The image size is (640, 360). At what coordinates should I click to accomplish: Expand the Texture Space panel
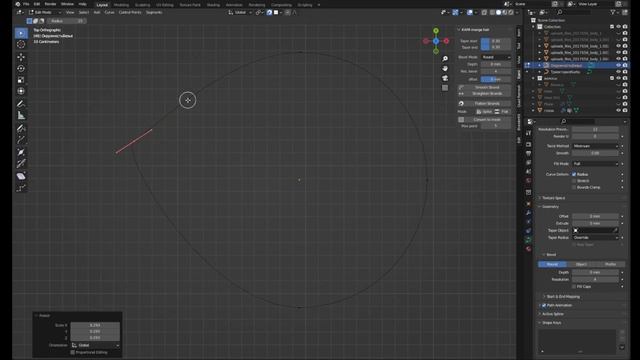pyautogui.click(x=553, y=198)
